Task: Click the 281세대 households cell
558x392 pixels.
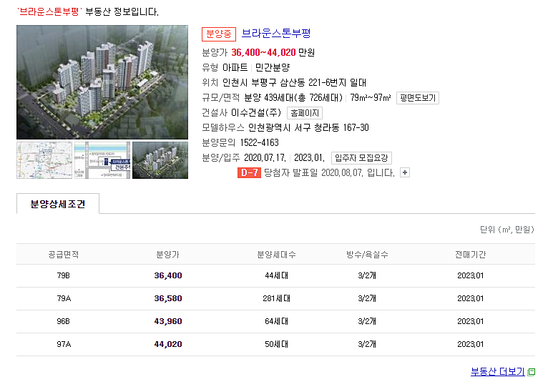Action: (277, 298)
